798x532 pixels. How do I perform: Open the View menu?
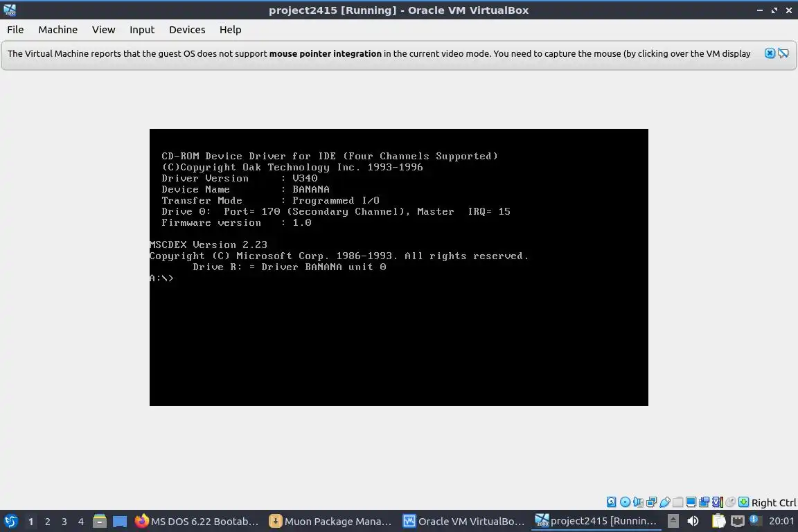(x=103, y=30)
